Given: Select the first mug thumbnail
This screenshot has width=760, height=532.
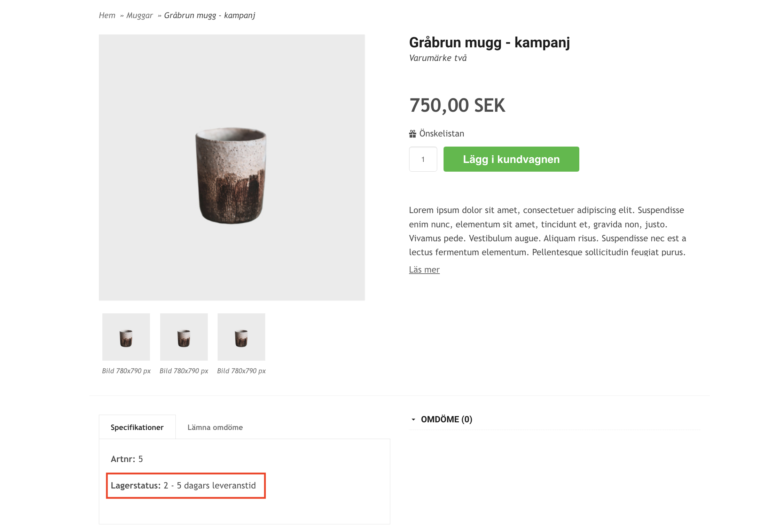Looking at the screenshot, I should (126, 337).
